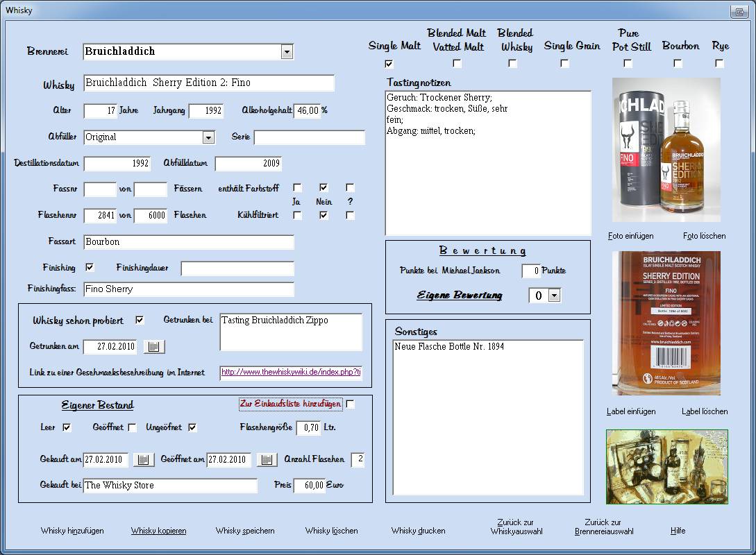Mark enthält Farbstoff as unknown (?)
The image size is (756, 555).
(350, 187)
